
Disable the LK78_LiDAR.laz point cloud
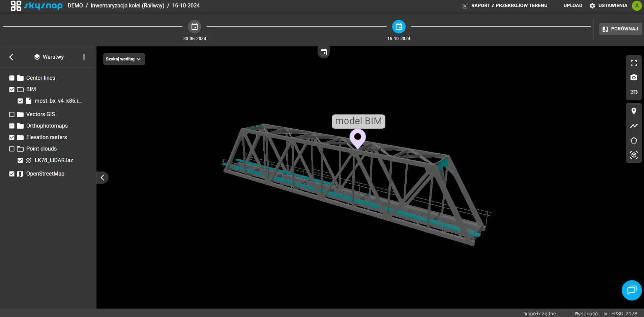click(x=20, y=160)
